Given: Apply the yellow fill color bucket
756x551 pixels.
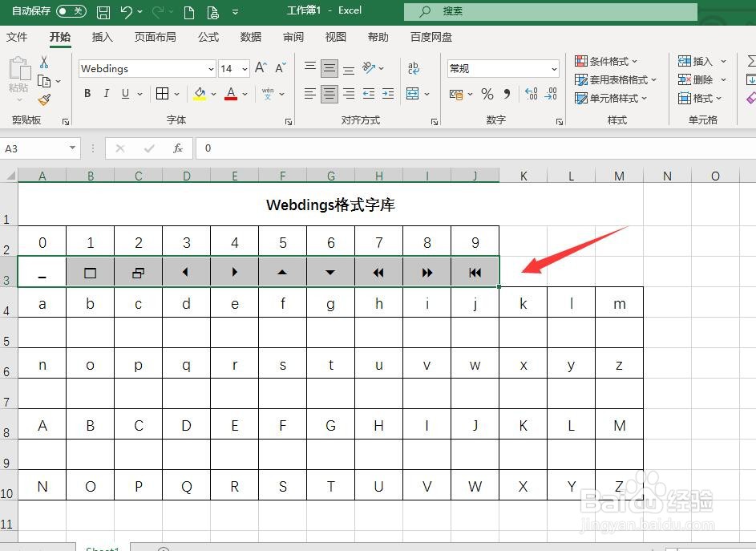Looking at the screenshot, I should click(200, 94).
